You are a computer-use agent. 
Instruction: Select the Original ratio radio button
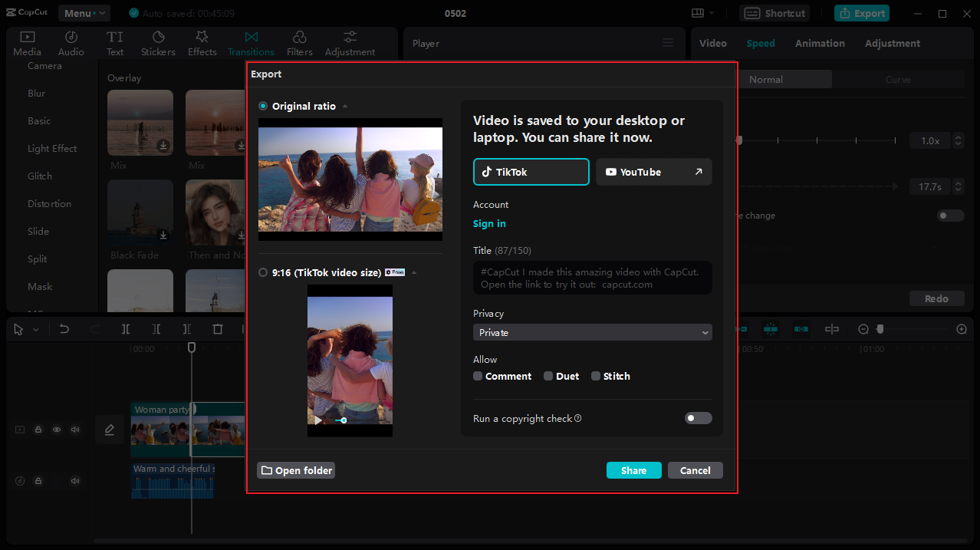pos(263,106)
